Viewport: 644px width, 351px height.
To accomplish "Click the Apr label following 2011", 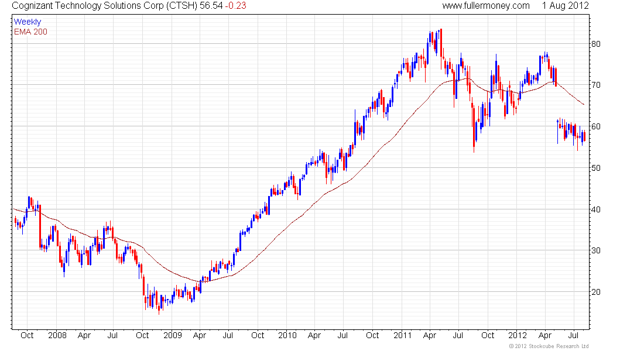I will click(x=430, y=335).
